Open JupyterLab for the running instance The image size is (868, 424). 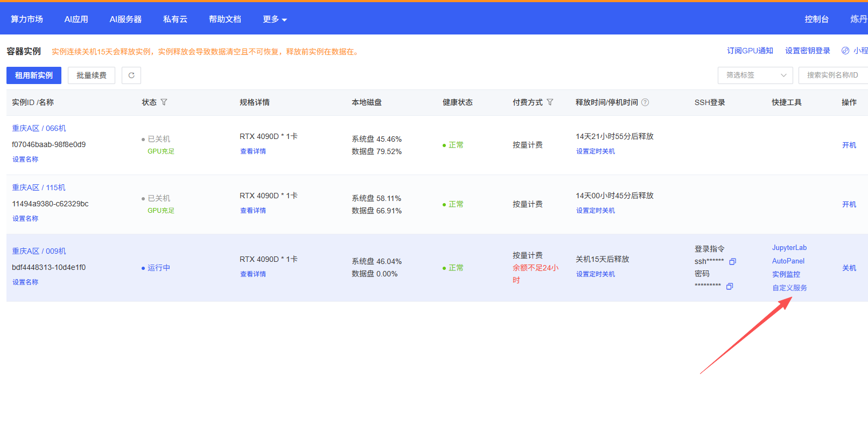[789, 248]
